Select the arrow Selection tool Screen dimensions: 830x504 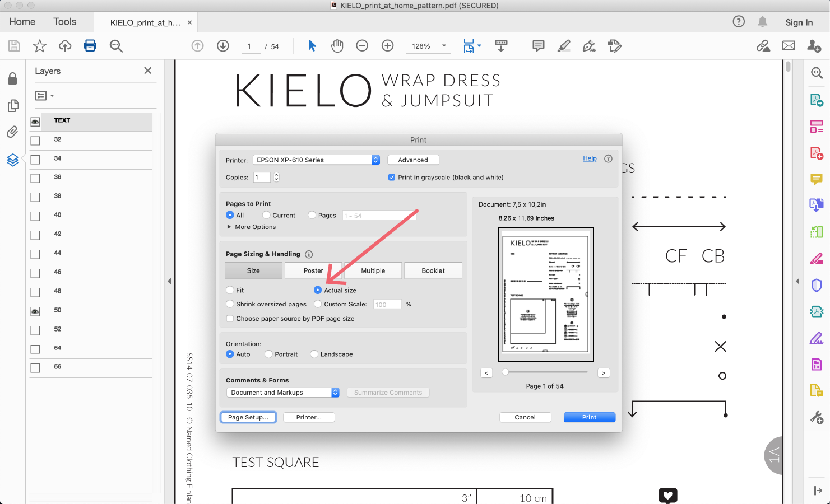click(x=312, y=46)
